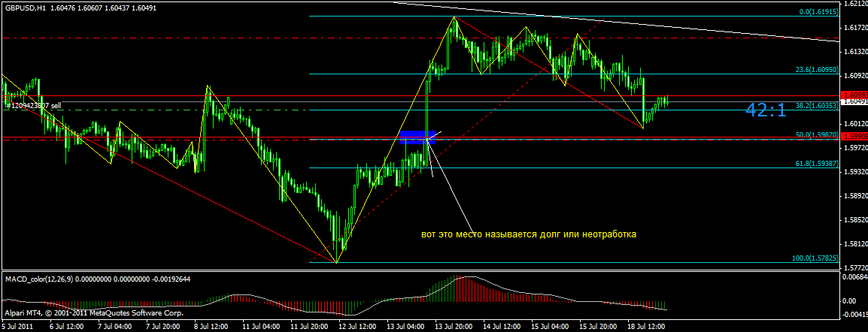The image size is (868, 332).
Task: Click the 1.61320 price axis label
Action: [x=855, y=51]
